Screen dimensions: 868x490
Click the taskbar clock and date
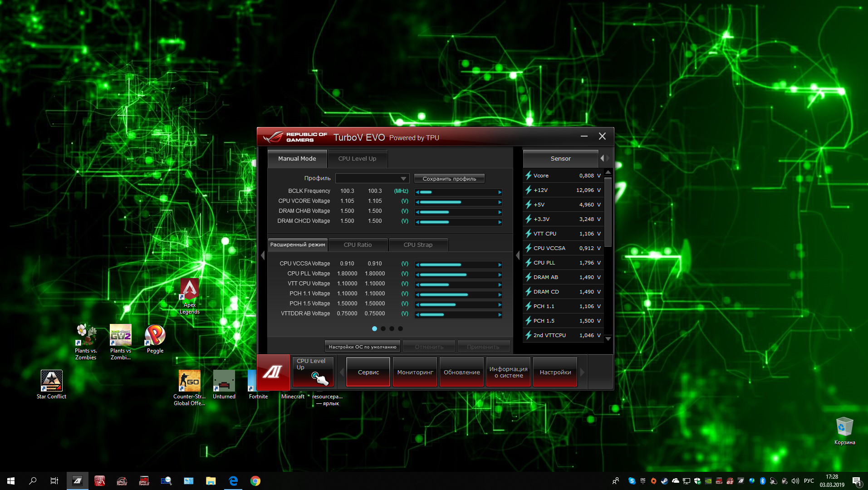coord(832,481)
